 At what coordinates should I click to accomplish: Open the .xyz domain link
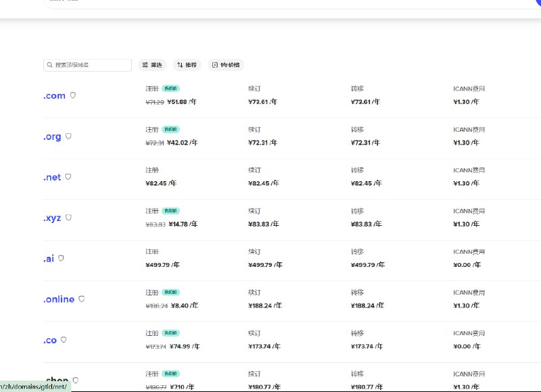(52, 218)
